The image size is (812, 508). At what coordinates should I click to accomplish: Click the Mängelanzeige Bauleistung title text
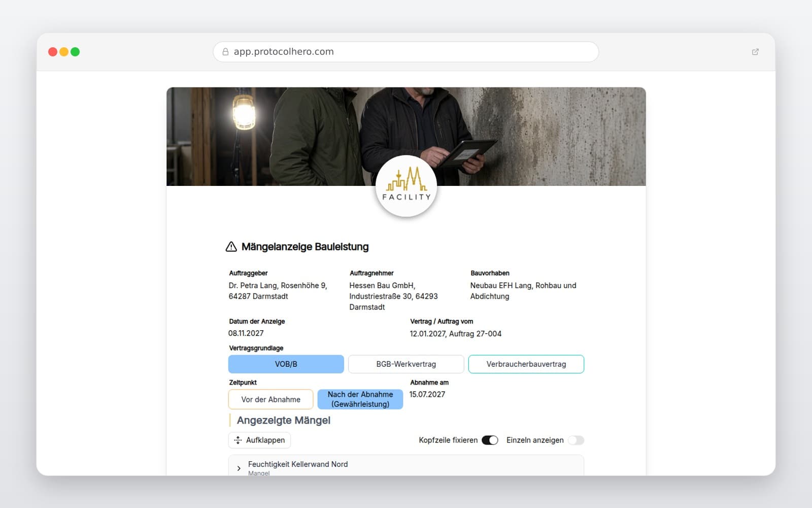pos(305,247)
